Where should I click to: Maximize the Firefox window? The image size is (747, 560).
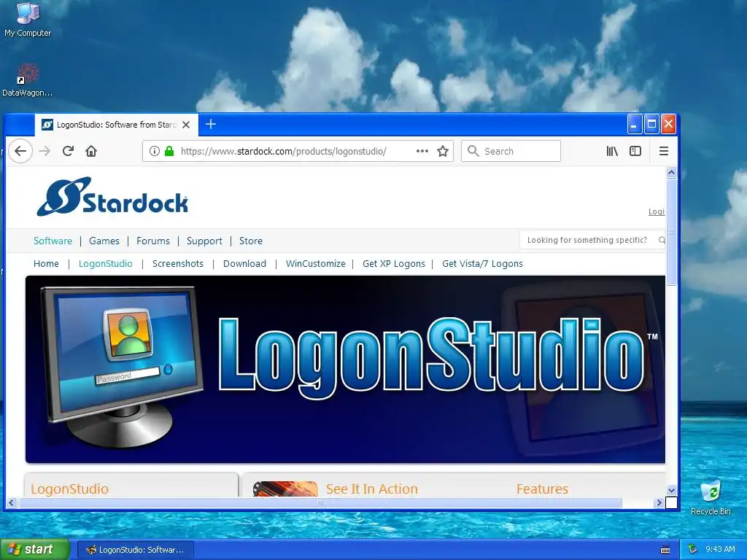tap(651, 124)
